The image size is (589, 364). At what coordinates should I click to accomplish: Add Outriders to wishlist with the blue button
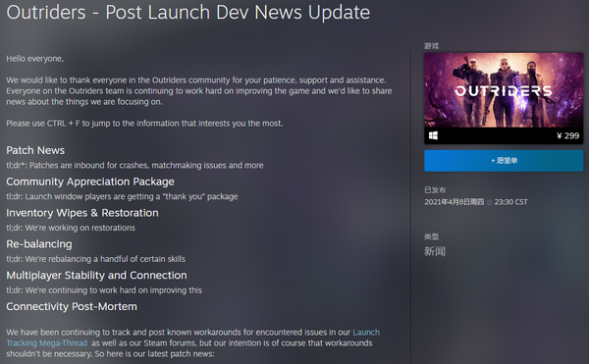click(x=504, y=161)
